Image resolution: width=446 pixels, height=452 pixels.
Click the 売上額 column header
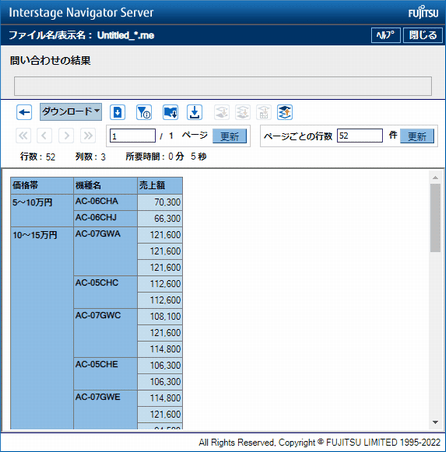coord(160,185)
